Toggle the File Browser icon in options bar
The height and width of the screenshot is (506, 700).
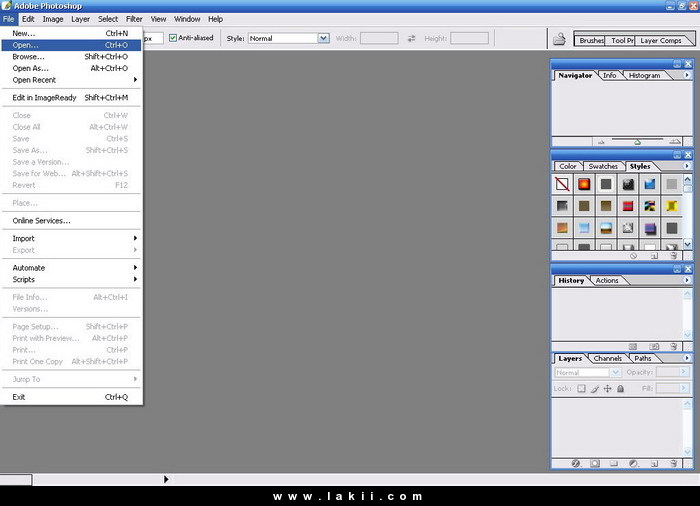(x=559, y=39)
